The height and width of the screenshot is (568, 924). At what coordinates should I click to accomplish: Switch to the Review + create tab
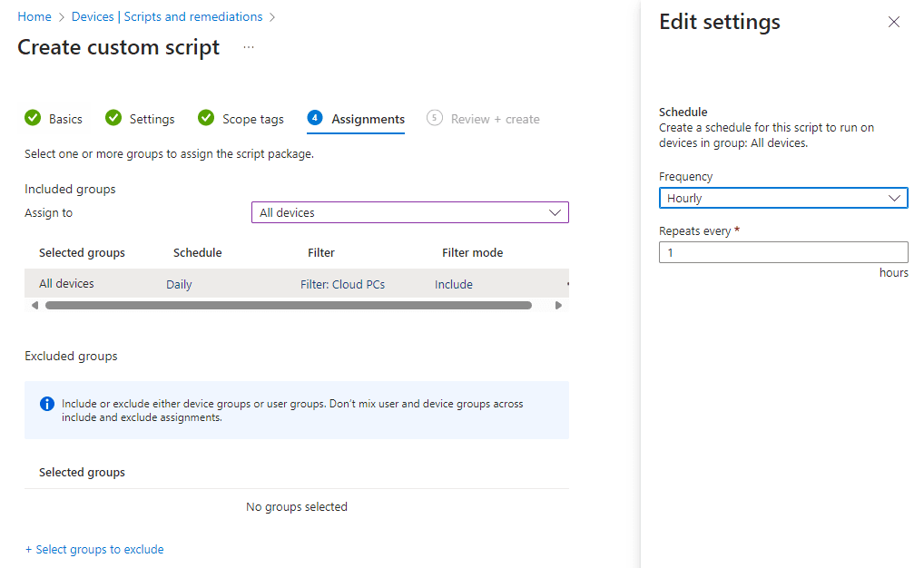point(495,119)
